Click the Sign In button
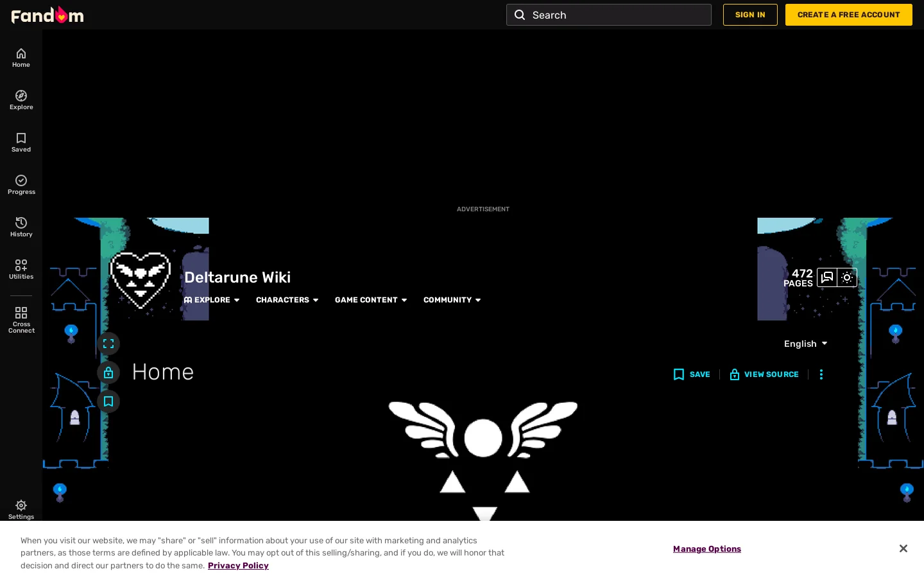 click(x=750, y=15)
